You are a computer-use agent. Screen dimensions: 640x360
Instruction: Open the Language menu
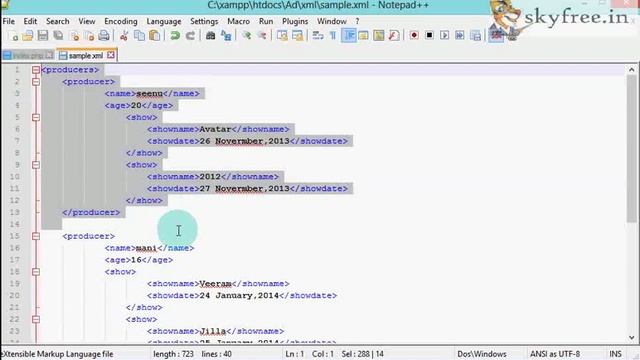click(164, 21)
